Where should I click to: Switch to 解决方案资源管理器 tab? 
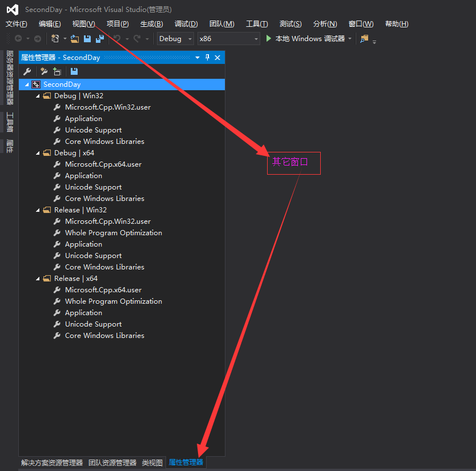coord(52,462)
